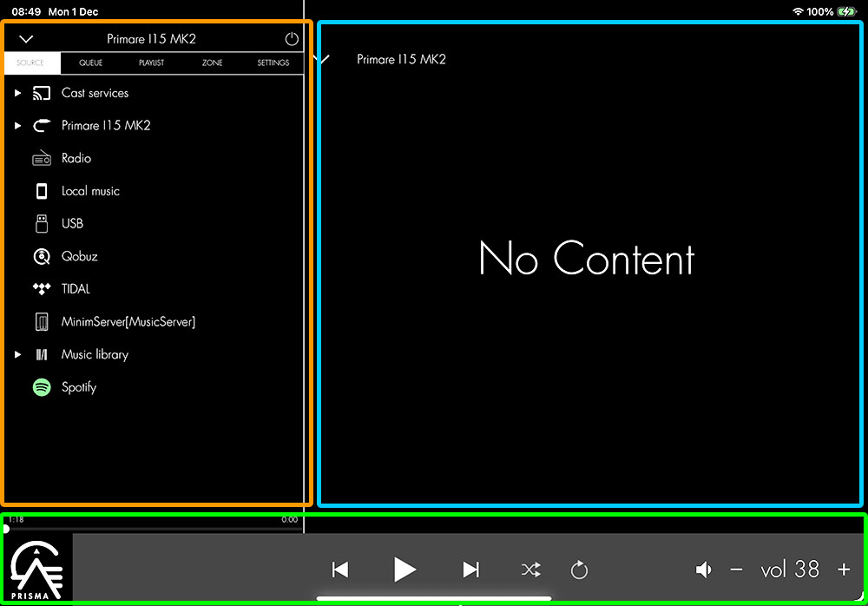Open Local music source
This screenshot has height=606, width=868.
(x=90, y=191)
